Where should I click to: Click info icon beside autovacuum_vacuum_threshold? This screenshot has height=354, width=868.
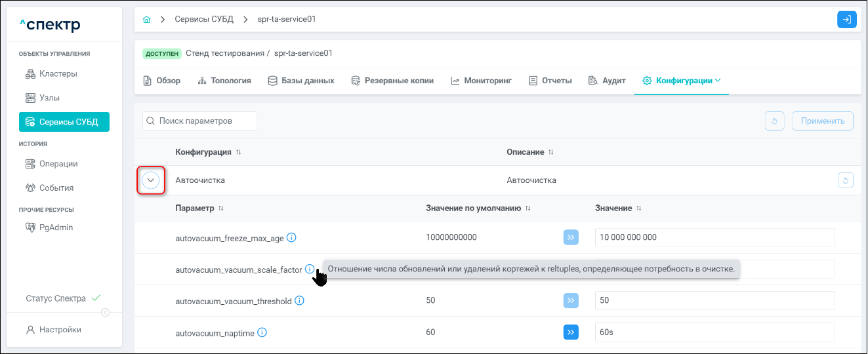click(299, 301)
